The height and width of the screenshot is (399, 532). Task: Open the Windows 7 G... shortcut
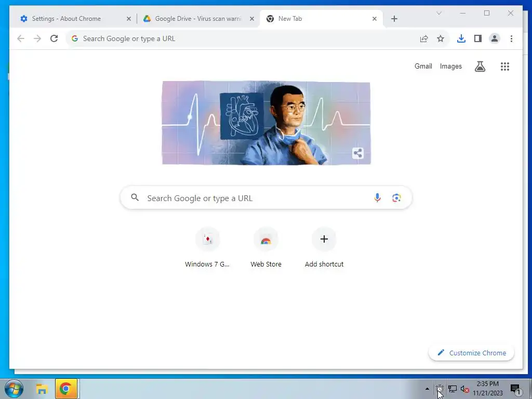coord(207,248)
